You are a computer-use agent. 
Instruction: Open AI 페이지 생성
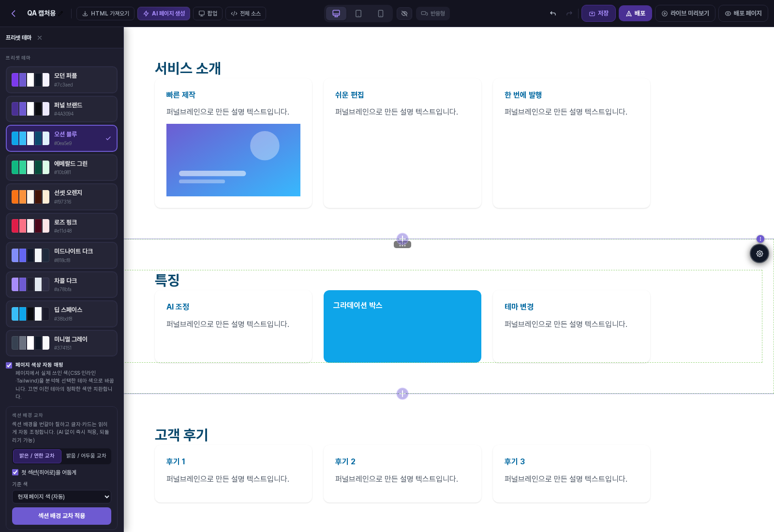point(164,14)
